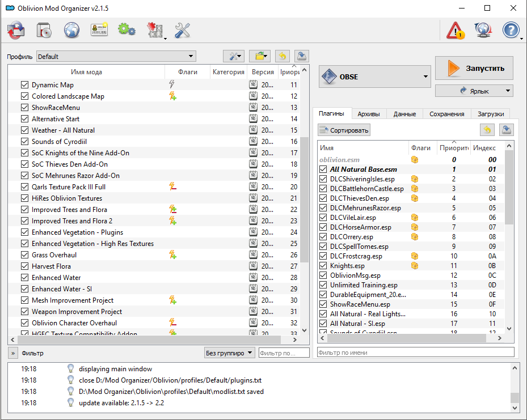Click version calendar icon for ShowRaceMenu
527x420 pixels.
click(x=253, y=108)
